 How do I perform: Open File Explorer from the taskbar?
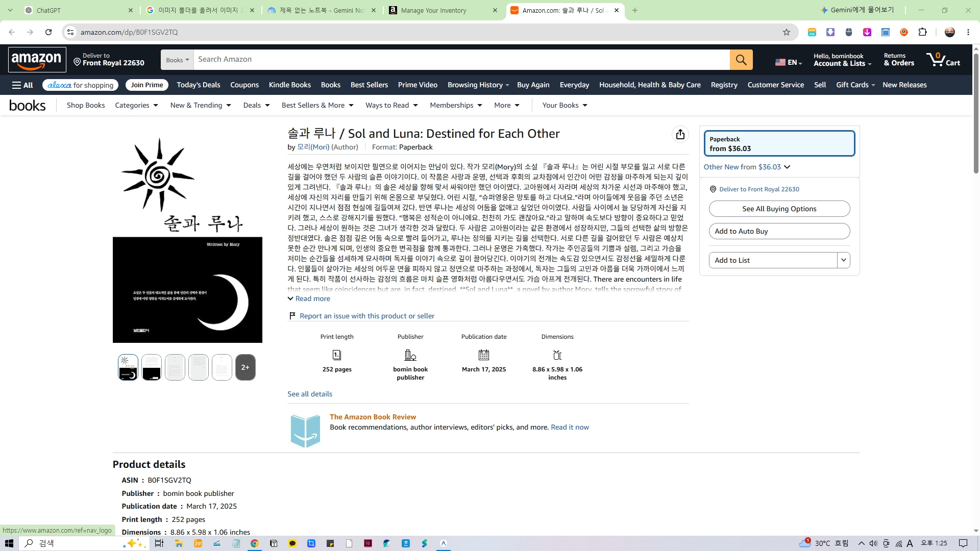(x=179, y=543)
